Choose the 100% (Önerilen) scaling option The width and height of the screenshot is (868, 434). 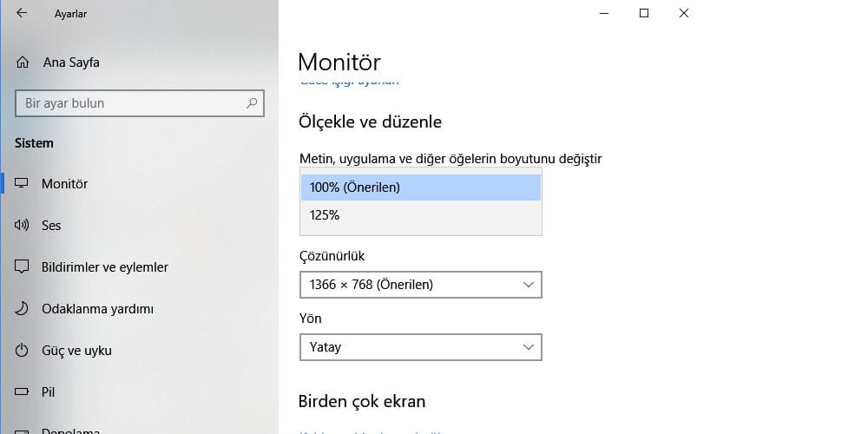[x=420, y=187]
